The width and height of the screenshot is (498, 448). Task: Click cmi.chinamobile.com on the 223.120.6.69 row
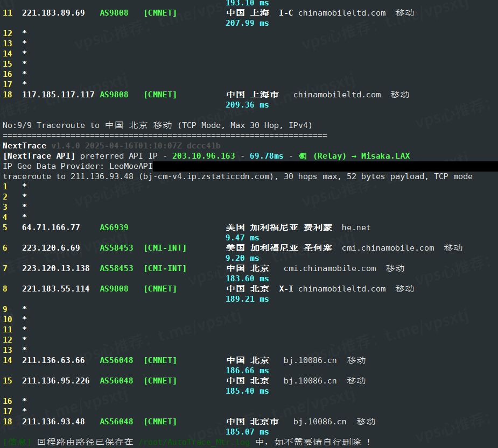coord(388,248)
